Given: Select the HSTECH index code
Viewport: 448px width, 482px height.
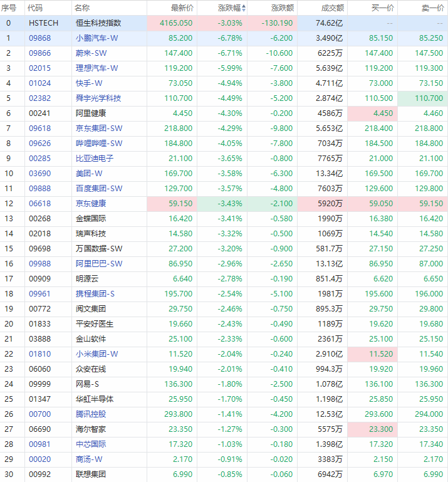Looking at the screenshot, I should click(44, 23).
